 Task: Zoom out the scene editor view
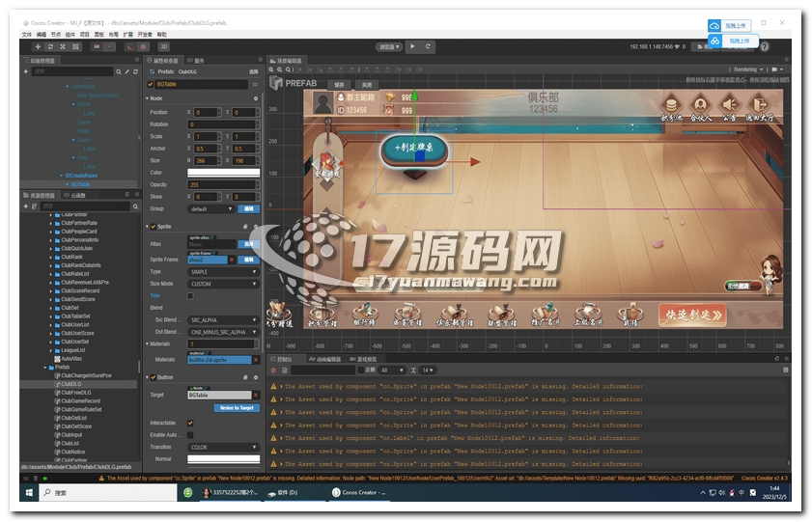280,69
